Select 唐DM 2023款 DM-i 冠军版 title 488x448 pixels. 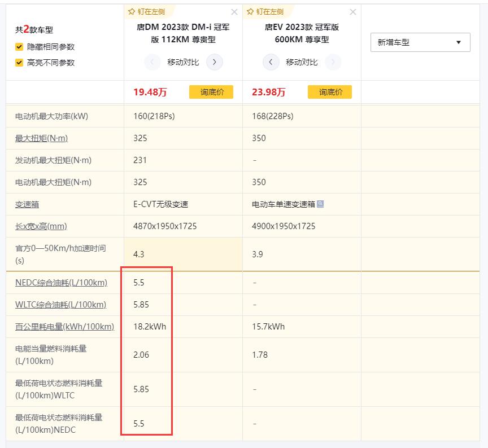tap(184, 33)
